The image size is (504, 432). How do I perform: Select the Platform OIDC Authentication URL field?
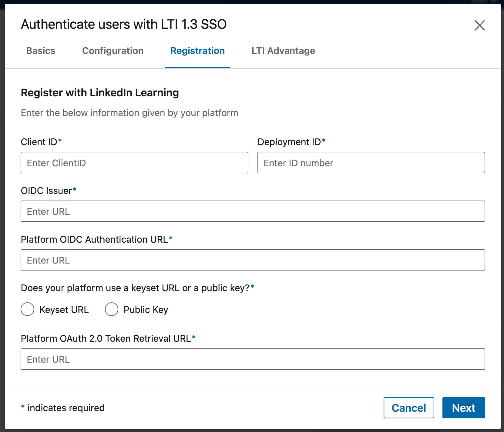(253, 260)
